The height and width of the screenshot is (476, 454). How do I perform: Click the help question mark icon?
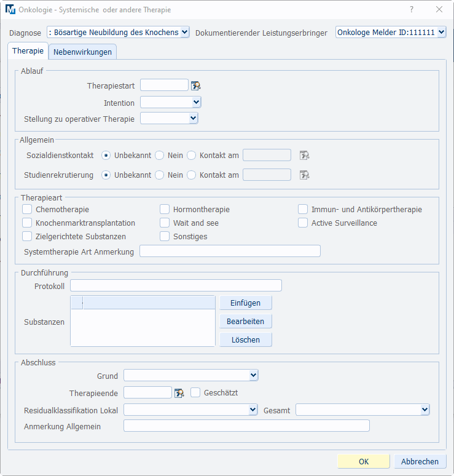tap(412, 10)
